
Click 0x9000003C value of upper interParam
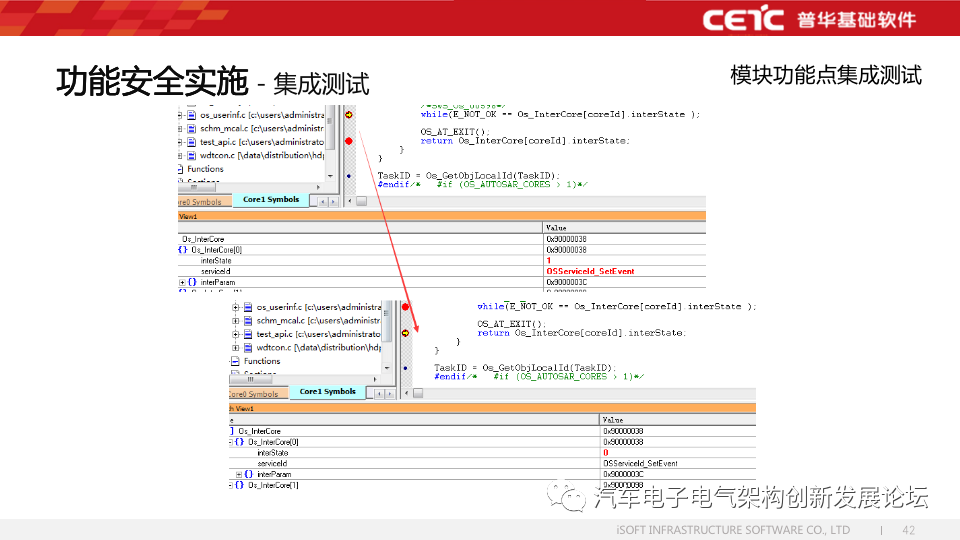coord(566,282)
